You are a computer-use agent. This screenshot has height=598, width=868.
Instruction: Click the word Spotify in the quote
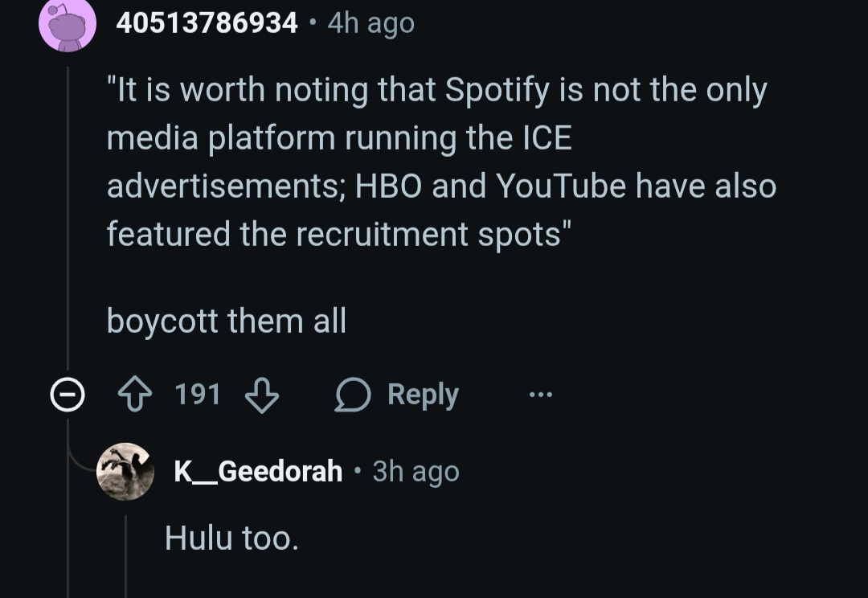pos(495,90)
